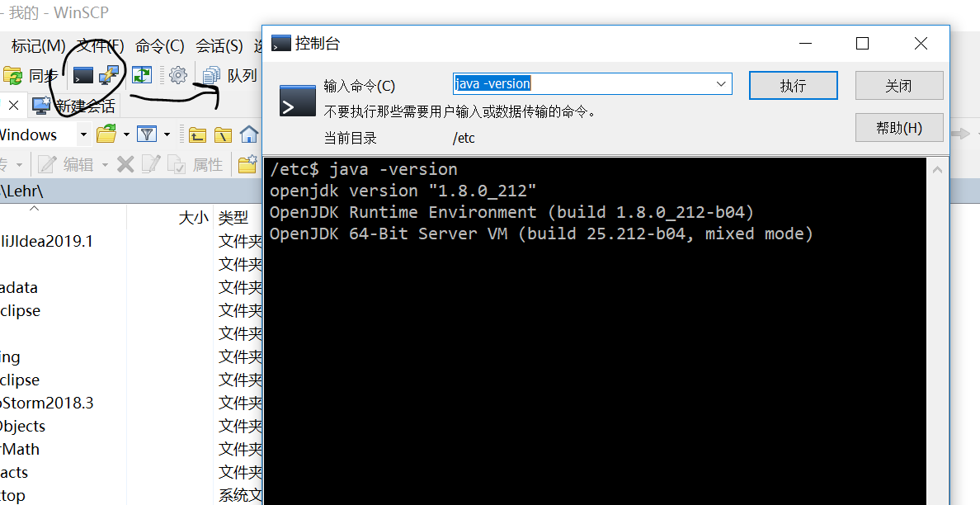
Task: Expand the command history dropdown arrow
Action: pos(721,83)
